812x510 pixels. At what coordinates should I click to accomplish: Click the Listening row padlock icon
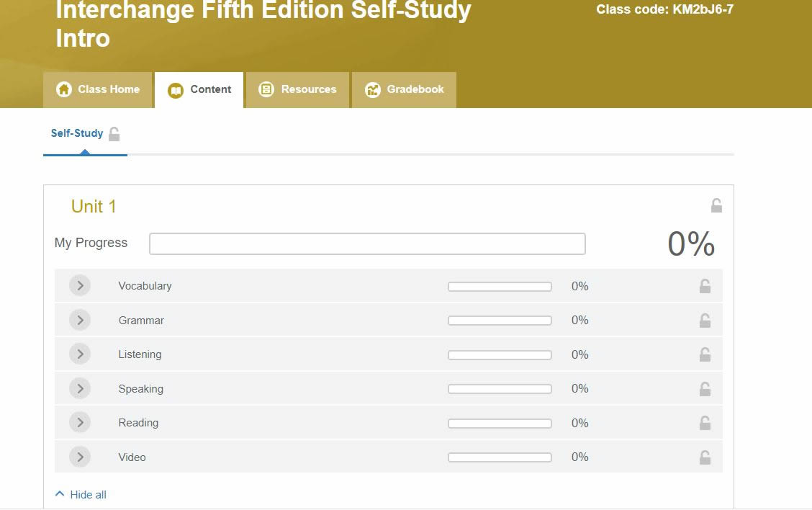705,354
